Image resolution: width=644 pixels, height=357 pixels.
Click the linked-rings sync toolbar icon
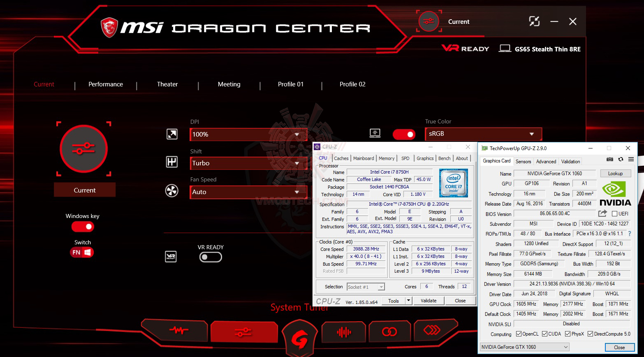389,331
